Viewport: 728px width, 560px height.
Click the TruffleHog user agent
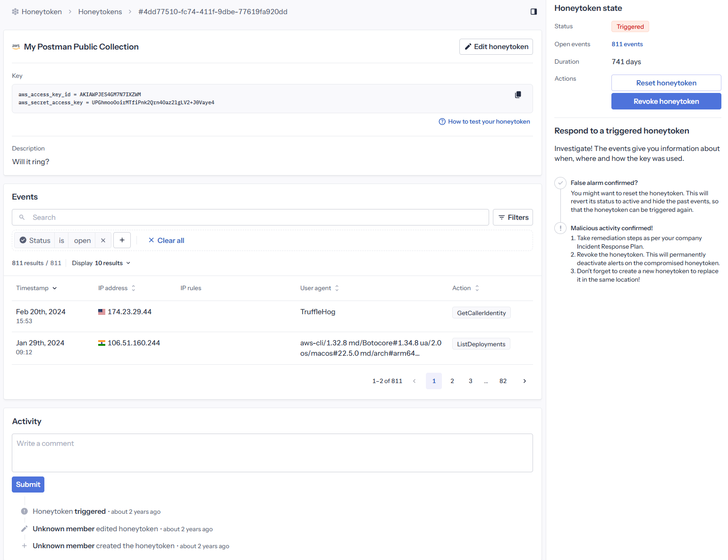click(318, 312)
